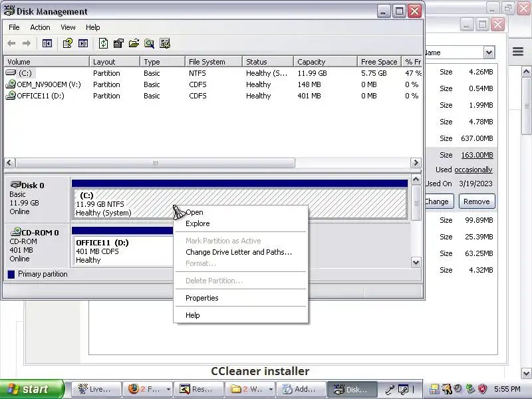This screenshot has height=399, width=532.
Task: Choose Explore from the context menu
Action: point(241,223)
